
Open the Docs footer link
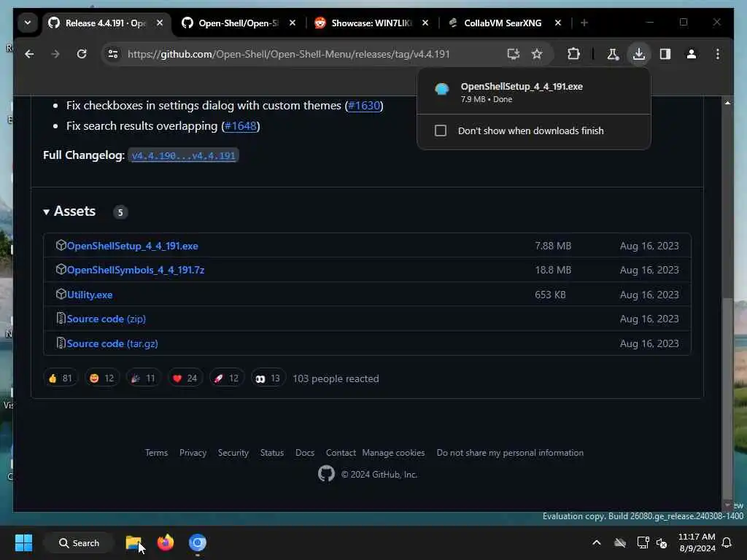[305, 453]
